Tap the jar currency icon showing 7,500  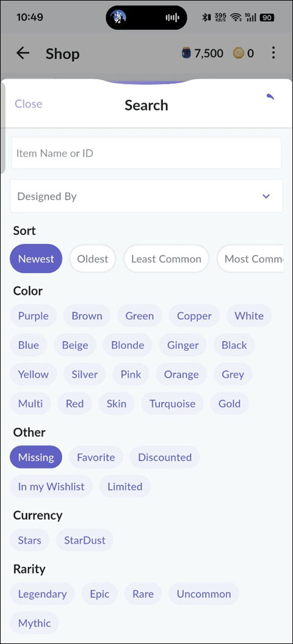pyautogui.click(x=187, y=53)
